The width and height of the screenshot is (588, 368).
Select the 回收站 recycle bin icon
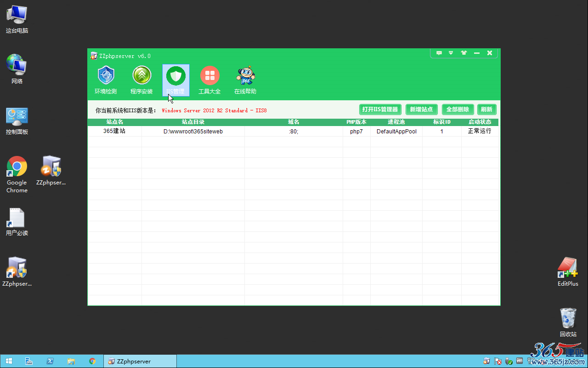[x=568, y=323]
